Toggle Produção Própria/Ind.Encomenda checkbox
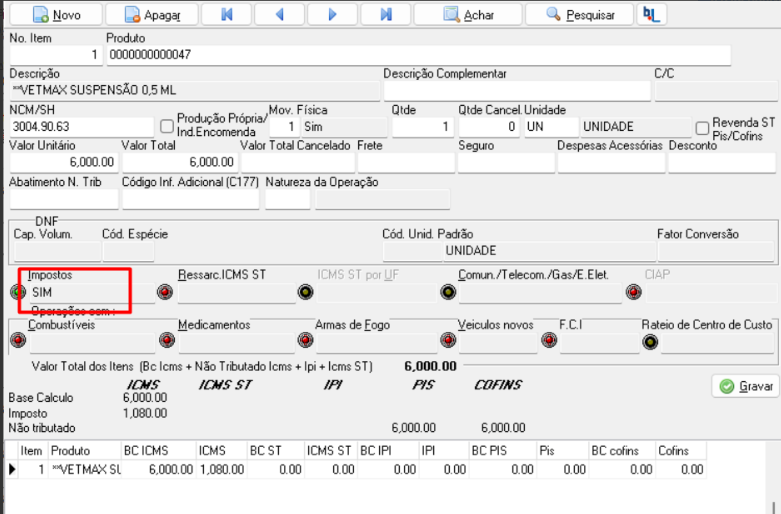Image resolution: width=781 pixels, height=514 pixels. [167, 126]
